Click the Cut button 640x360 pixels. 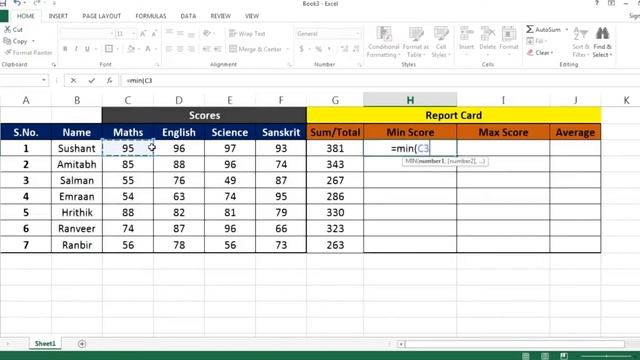click(x=13, y=29)
